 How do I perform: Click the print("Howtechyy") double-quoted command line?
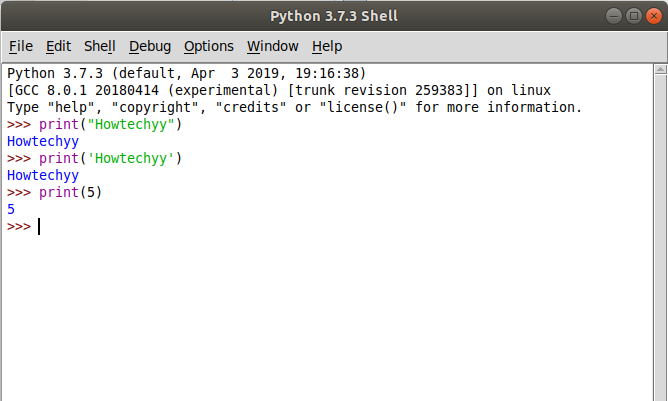tap(111, 124)
